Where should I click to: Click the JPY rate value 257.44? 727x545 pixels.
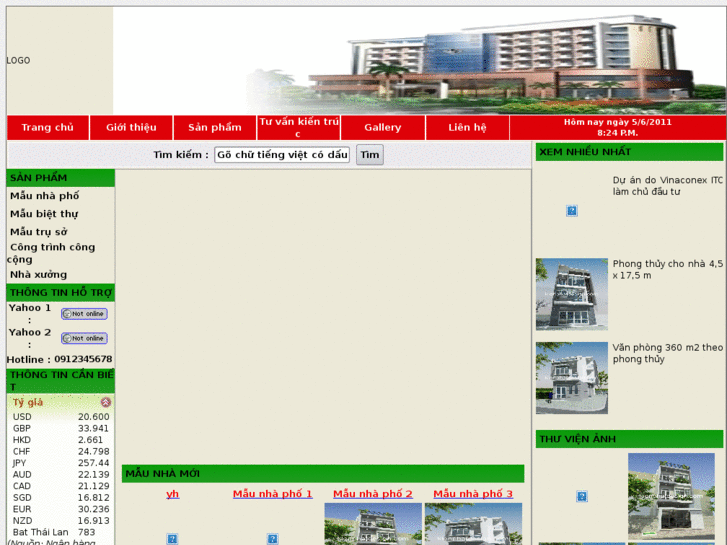click(x=94, y=463)
